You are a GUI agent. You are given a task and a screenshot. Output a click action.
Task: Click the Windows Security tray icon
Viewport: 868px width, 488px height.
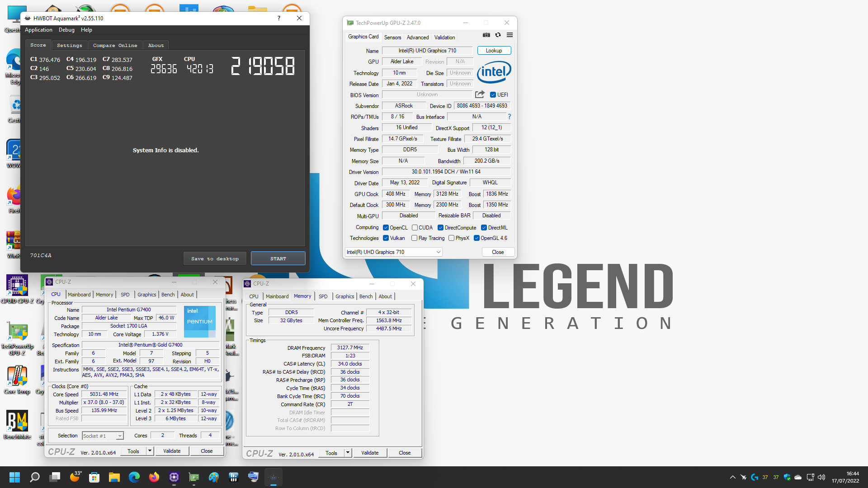787,477
